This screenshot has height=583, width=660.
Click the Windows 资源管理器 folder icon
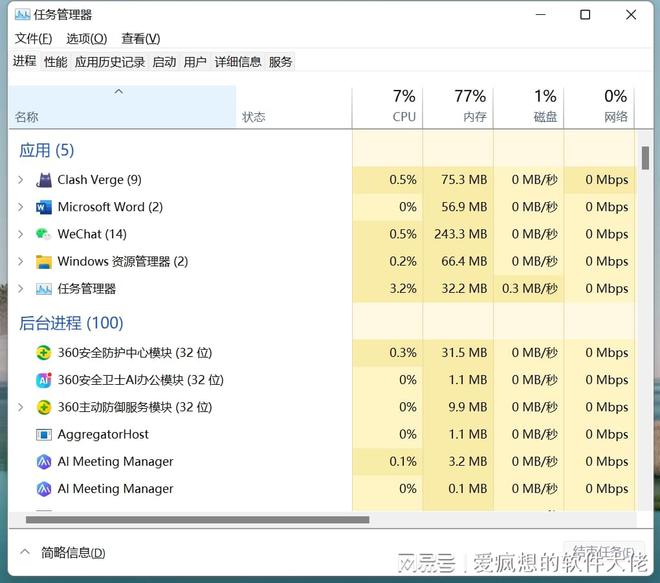44,261
